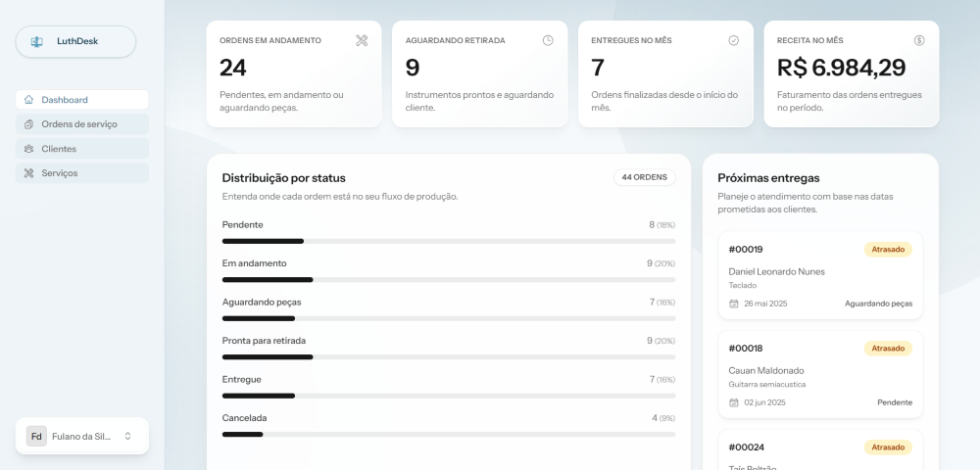Image resolution: width=980 pixels, height=470 pixels.
Task: Click the dollar icon on Receita no mês card
Action: tap(919, 40)
